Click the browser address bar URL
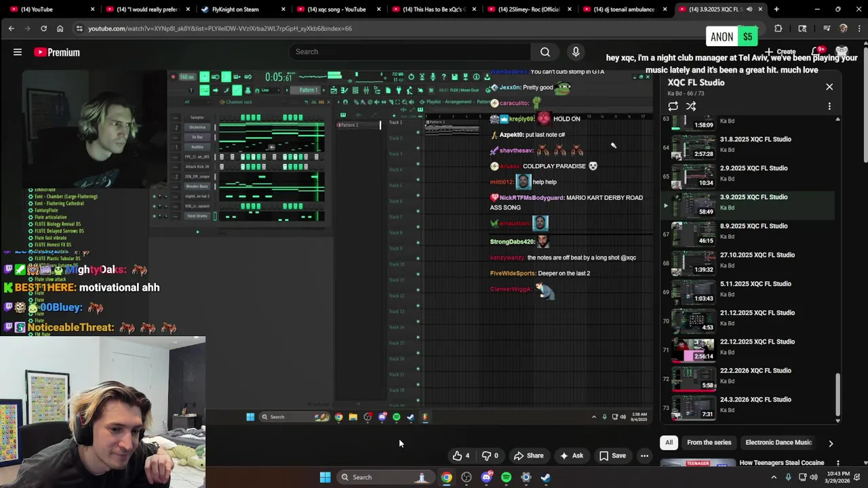Image resolution: width=868 pixels, height=488 pixels. click(220, 28)
